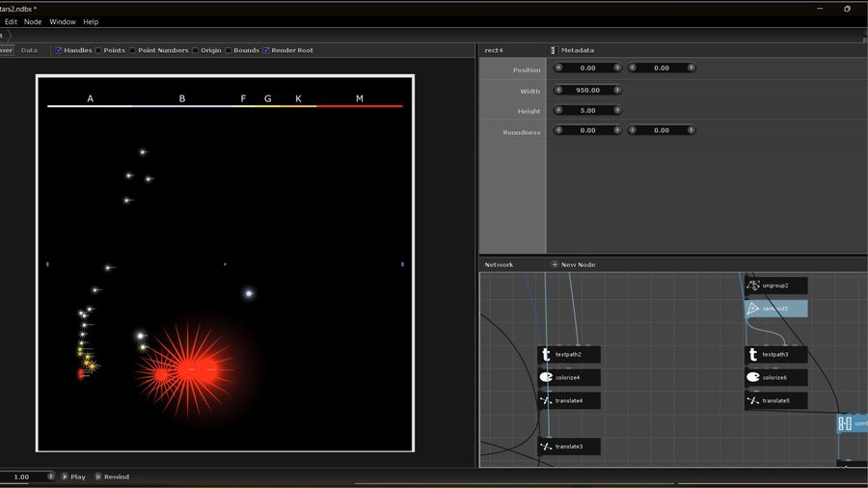The width and height of the screenshot is (868, 488).
Task: Uncheck the Handles checkbox
Action: (59, 50)
